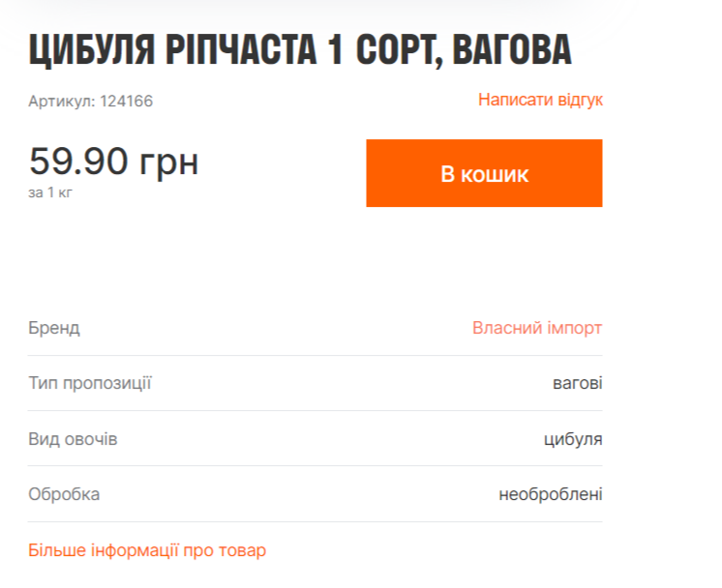722x588 pixels.
Task: Click the Вид овочів attribute label
Action: pos(73,439)
